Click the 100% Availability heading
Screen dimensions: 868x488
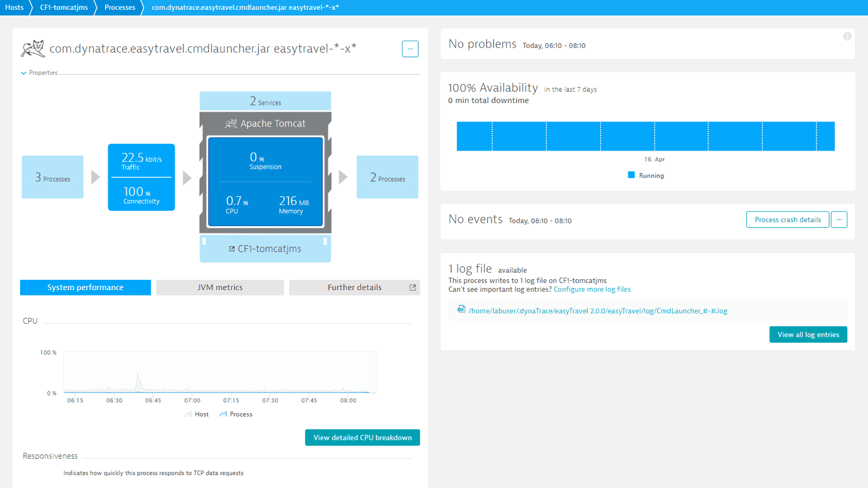[493, 88]
